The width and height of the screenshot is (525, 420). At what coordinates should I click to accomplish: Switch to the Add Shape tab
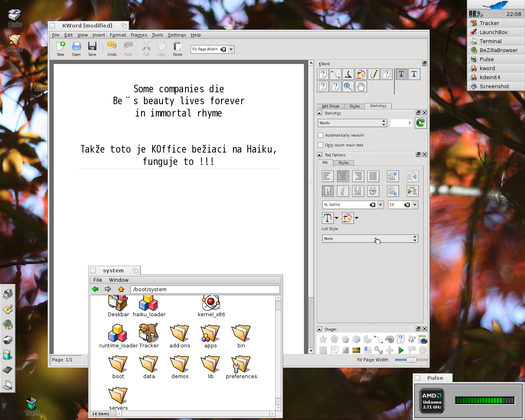point(331,106)
